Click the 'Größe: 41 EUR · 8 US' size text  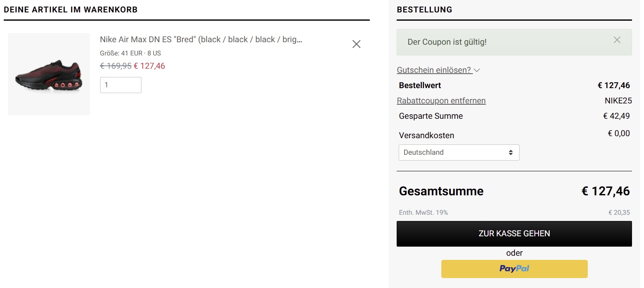click(x=130, y=53)
